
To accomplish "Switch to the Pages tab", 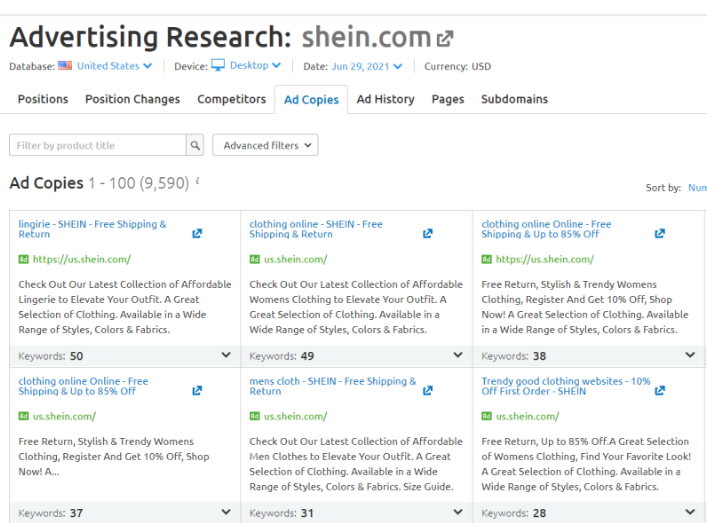I will click(x=448, y=99).
